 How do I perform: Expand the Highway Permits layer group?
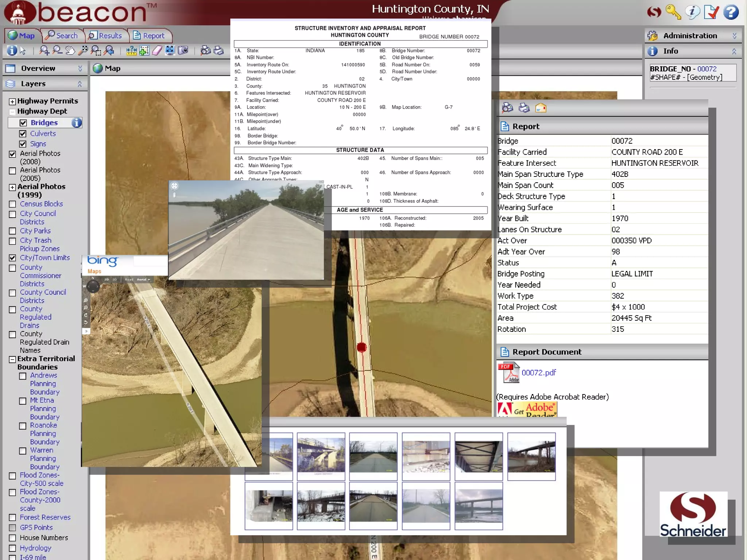tap(12, 101)
